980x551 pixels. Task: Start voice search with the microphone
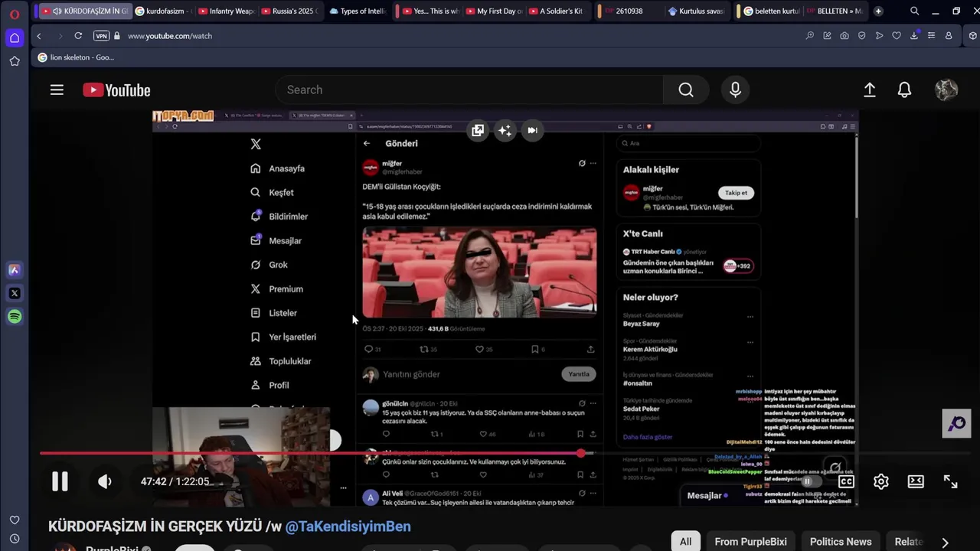735,90
